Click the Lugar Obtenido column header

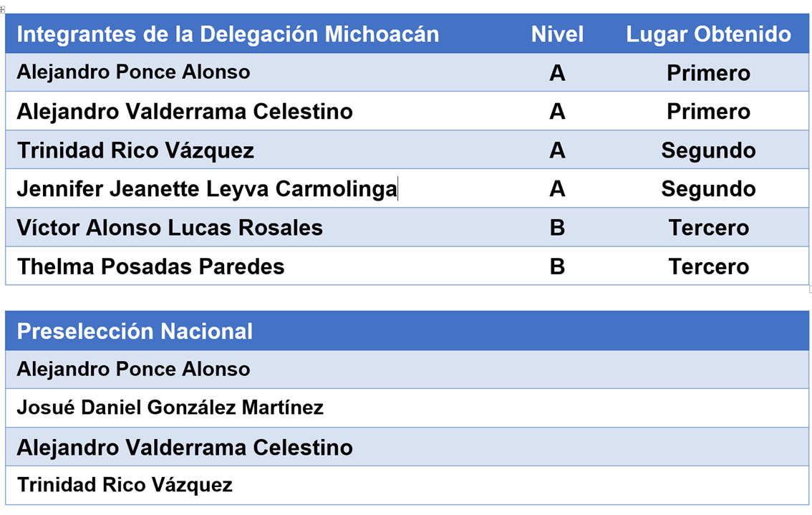[708, 34]
